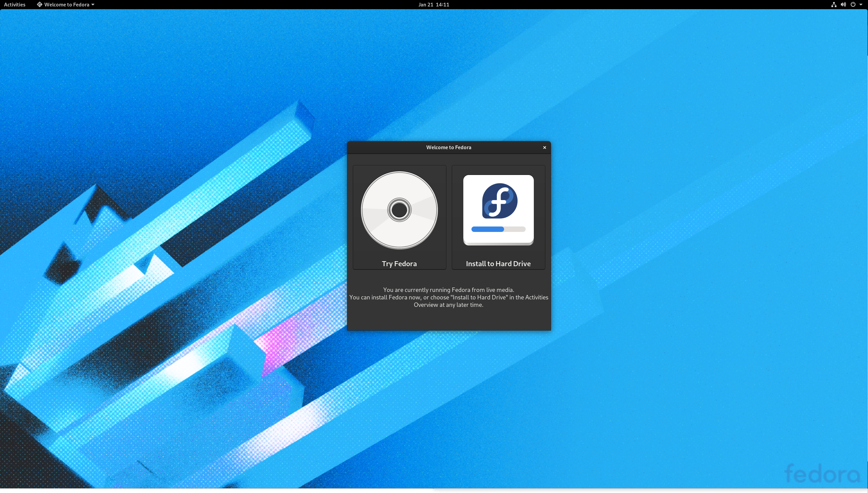Choose the Try Fedora option
Image resolution: width=868 pixels, height=493 pixels.
click(400, 217)
